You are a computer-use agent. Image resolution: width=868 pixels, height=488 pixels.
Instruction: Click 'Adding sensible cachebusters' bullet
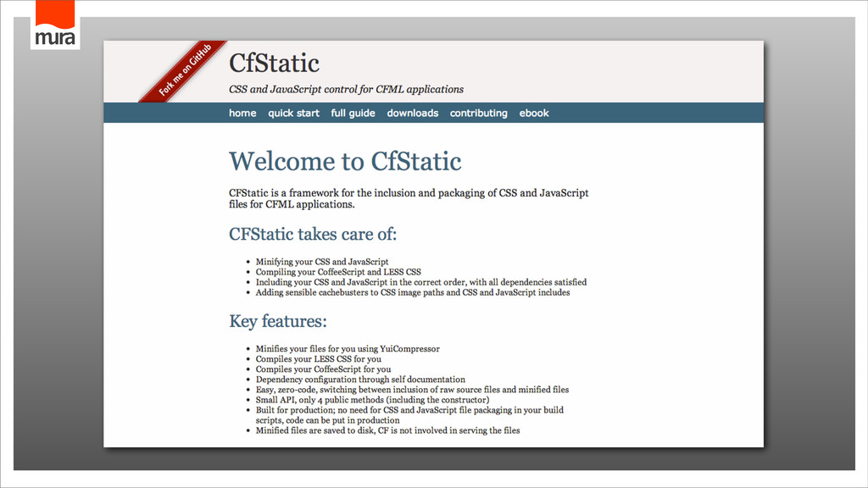click(413, 292)
